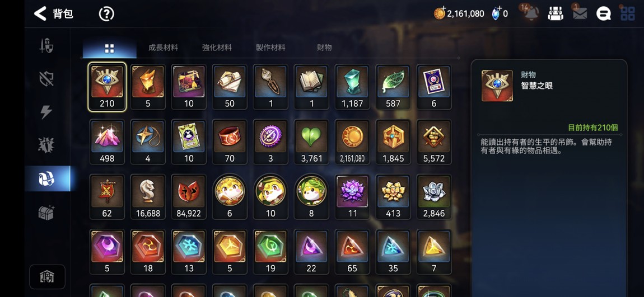Open the help question mark icon
This screenshot has width=644, height=297.
106,14
